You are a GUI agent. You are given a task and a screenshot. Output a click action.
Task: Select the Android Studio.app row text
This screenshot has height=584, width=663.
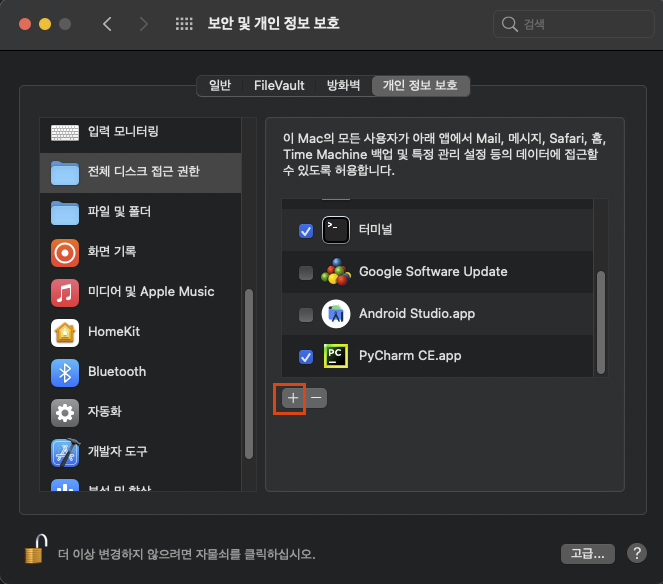[x=417, y=313]
